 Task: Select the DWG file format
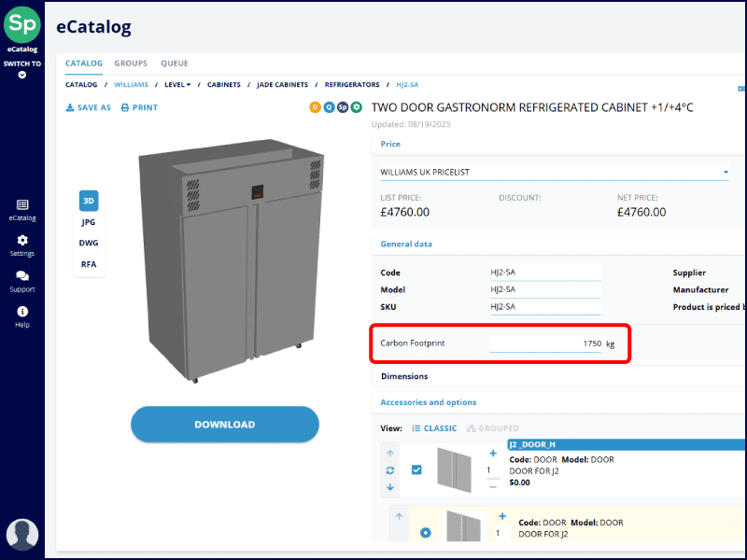89,243
